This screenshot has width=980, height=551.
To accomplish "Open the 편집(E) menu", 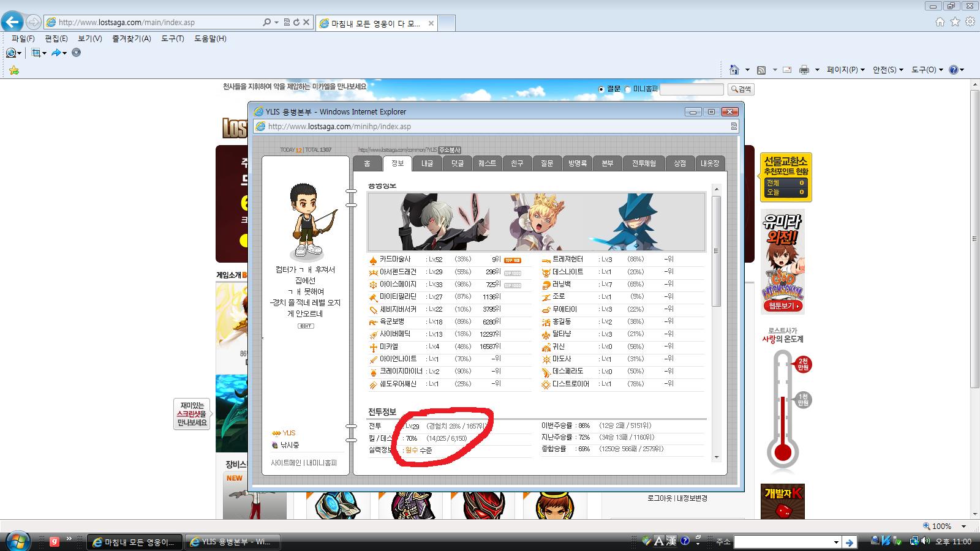I will [56, 39].
